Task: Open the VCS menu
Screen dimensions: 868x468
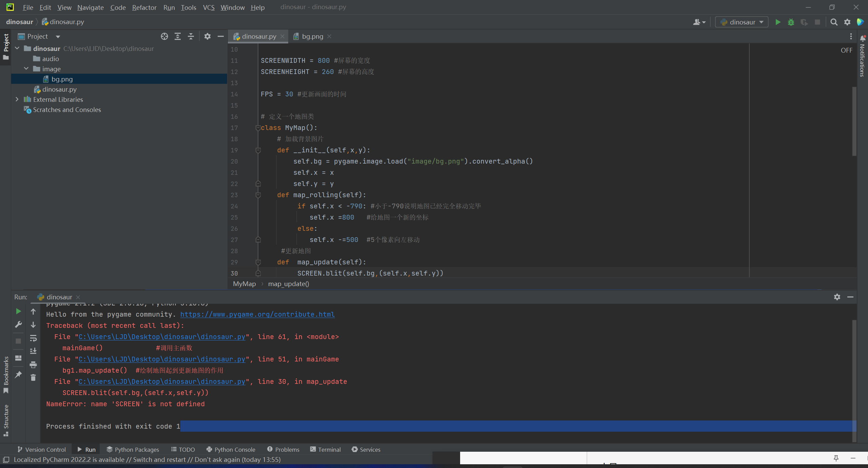Action: click(x=209, y=7)
